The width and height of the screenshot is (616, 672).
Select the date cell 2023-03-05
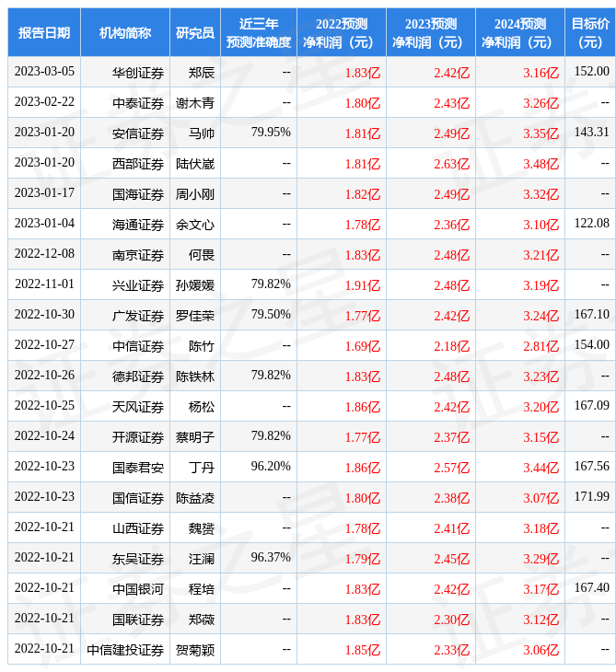[44, 71]
